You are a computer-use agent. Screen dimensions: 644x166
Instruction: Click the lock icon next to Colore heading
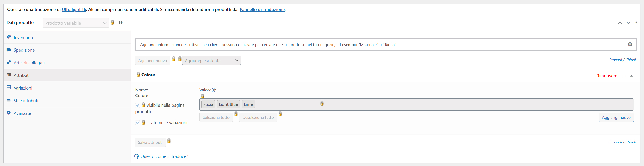coord(138,75)
